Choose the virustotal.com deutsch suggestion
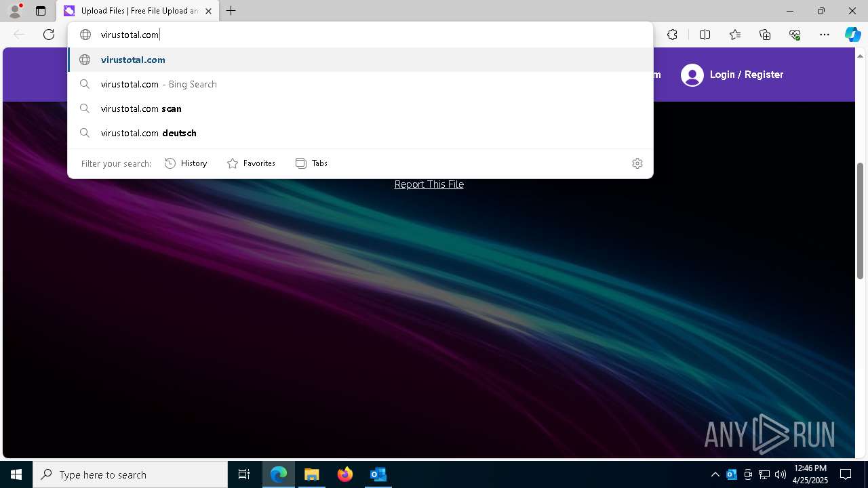 coord(360,133)
